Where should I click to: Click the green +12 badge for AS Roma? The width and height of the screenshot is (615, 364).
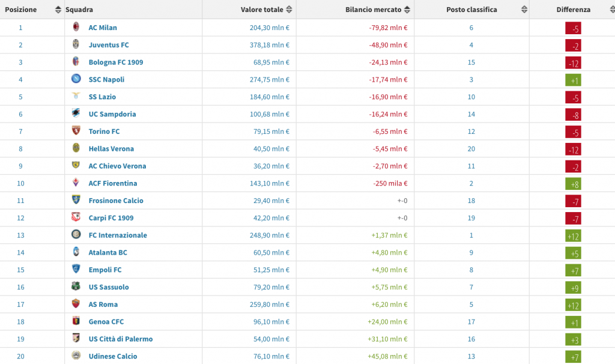(x=573, y=305)
